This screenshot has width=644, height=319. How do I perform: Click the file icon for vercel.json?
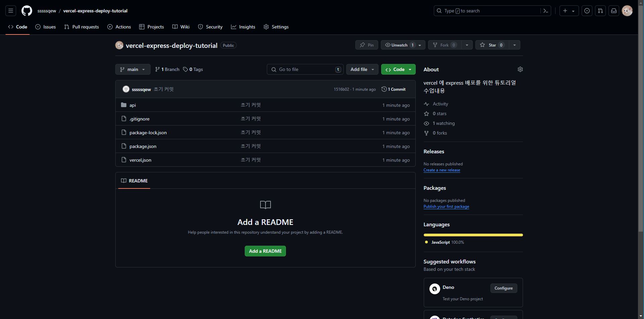(124, 160)
